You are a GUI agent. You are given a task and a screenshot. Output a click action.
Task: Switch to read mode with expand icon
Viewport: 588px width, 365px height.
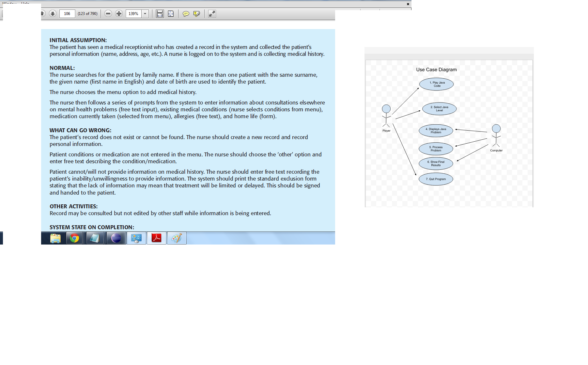(212, 14)
